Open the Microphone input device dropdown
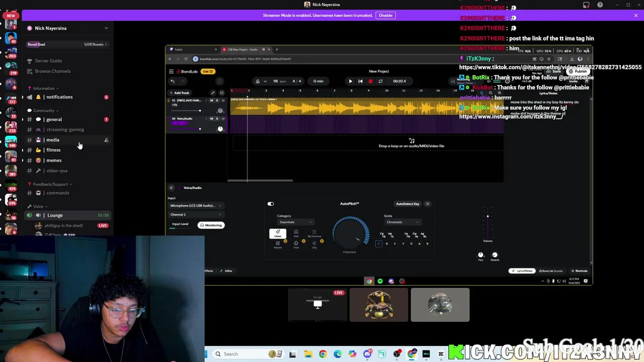The width and height of the screenshot is (644, 362). click(196, 205)
